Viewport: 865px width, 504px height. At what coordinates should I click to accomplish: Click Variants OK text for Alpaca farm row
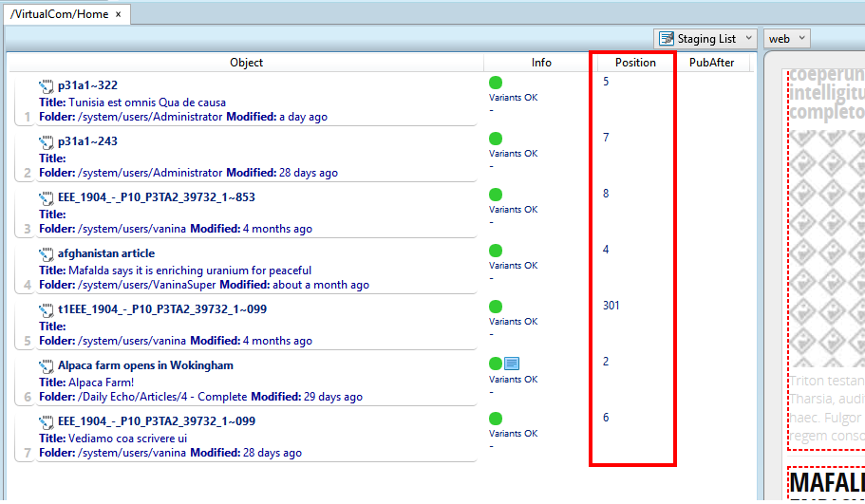(513, 380)
